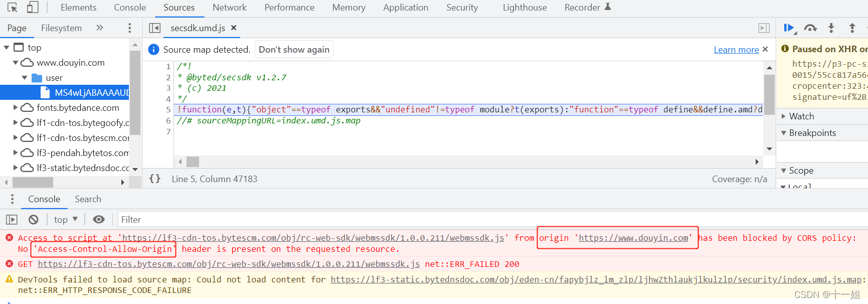868x304 pixels.
Task: Click step out of function icon
Action: point(852,28)
